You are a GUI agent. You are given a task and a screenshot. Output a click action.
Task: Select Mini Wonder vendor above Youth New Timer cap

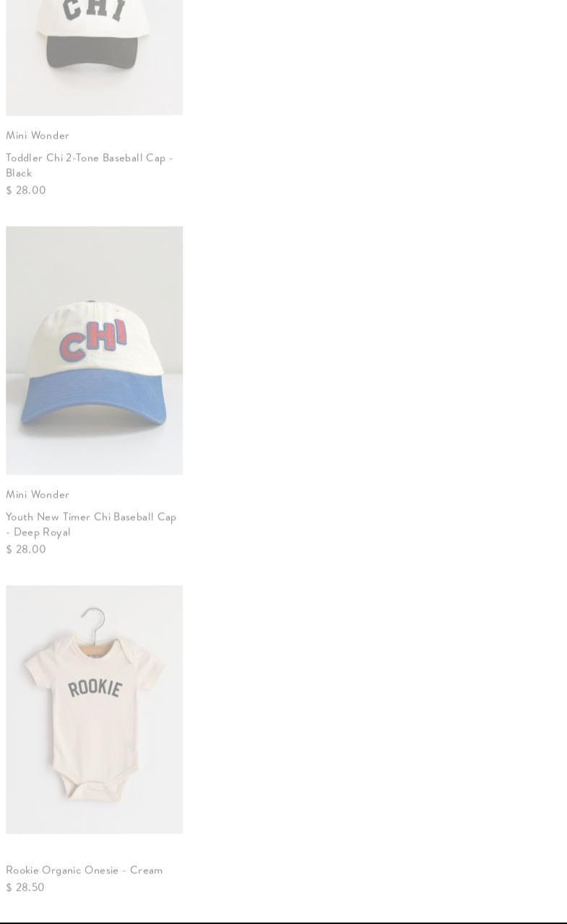pyautogui.click(x=38, y=494)
